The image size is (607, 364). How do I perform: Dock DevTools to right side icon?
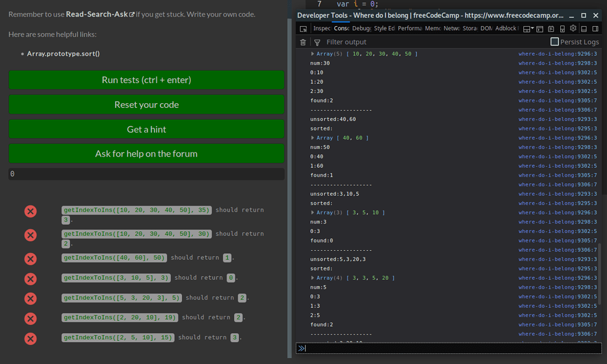click(596, 28)
